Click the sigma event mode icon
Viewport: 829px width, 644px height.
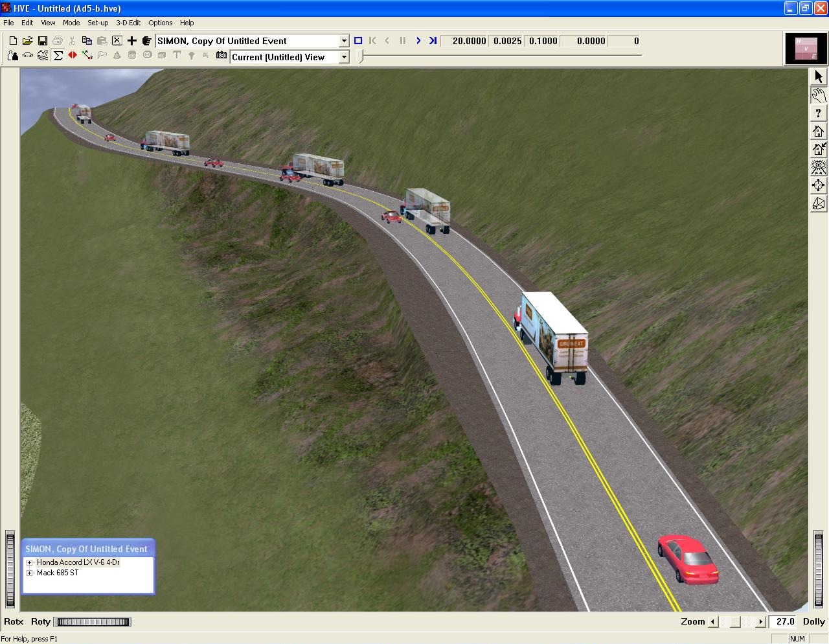tap(58, 56)
